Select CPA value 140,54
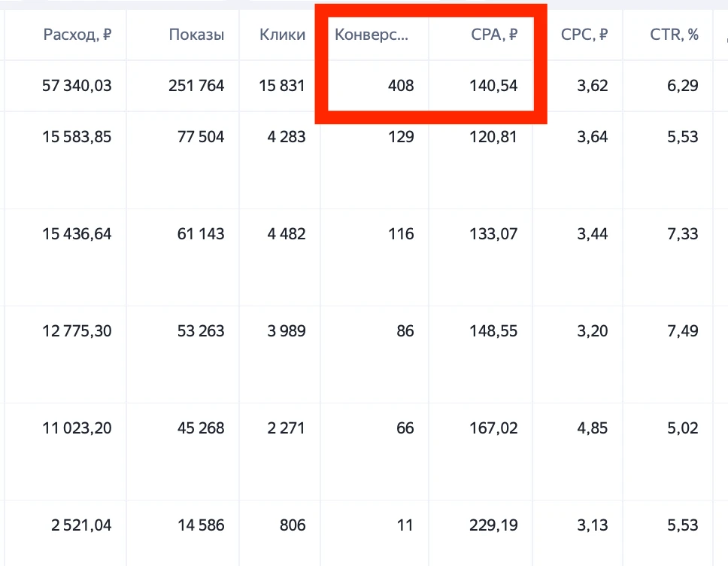The width and height of the screenshot is (728, 566). tap(493, 86)
